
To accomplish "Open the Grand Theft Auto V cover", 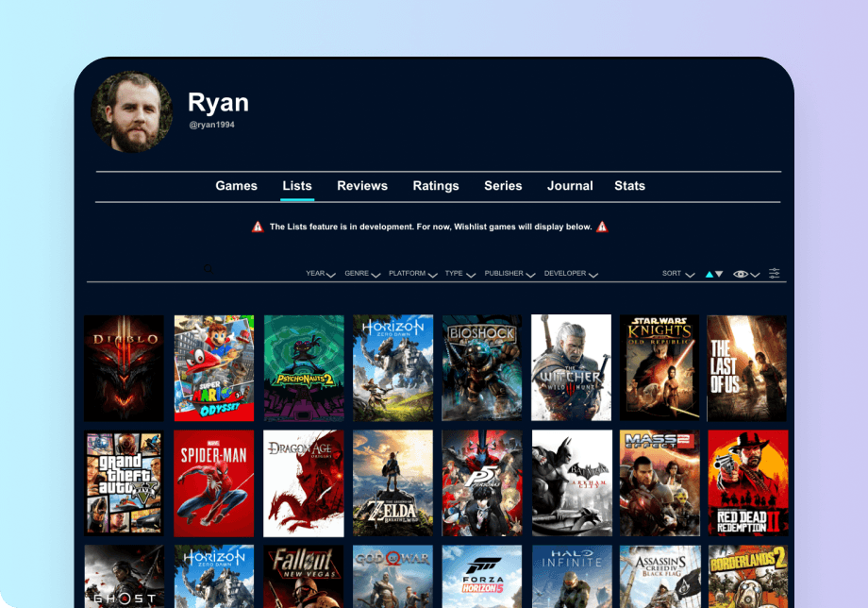I will click(x=124, y=483).
